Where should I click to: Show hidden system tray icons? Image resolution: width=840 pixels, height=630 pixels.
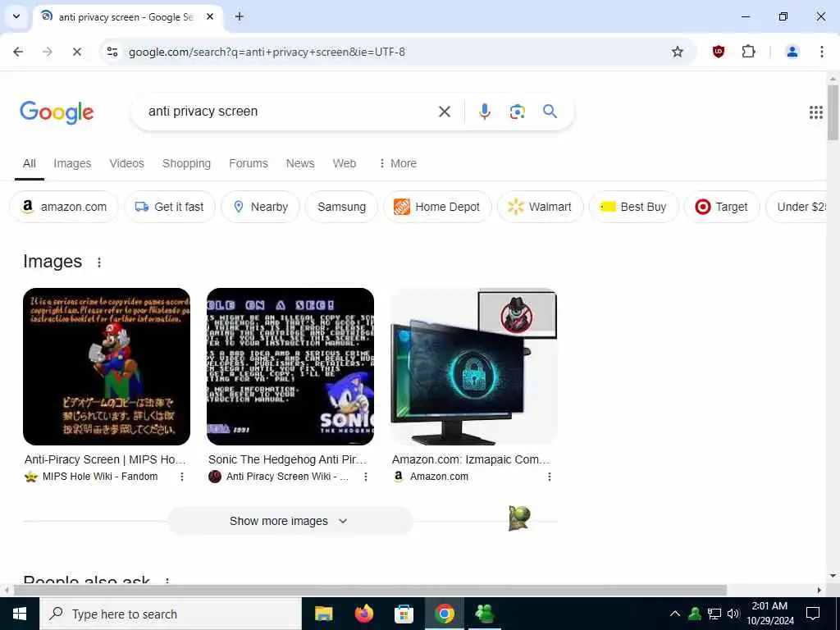675,614
